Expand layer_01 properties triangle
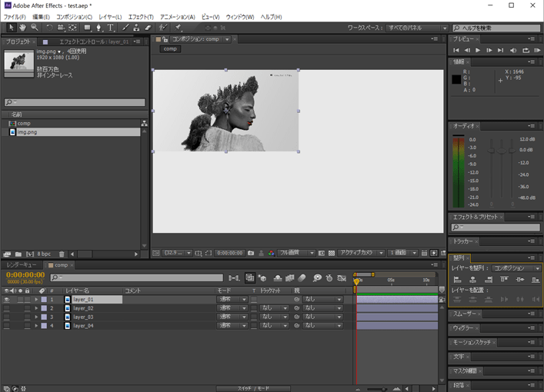 point(36,299)
